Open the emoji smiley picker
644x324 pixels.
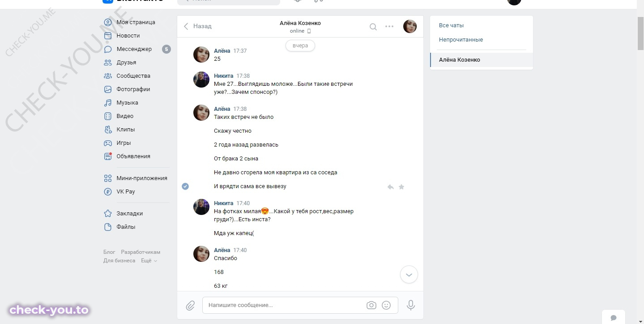coord(386,305)
